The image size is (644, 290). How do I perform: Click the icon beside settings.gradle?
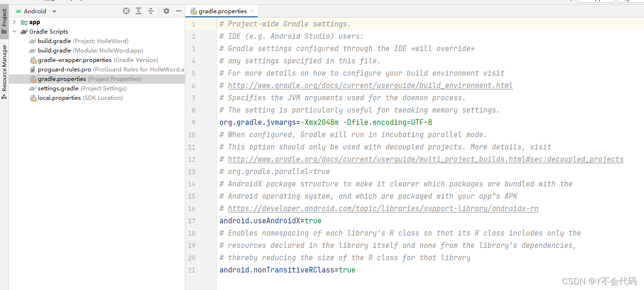(33, 88)
